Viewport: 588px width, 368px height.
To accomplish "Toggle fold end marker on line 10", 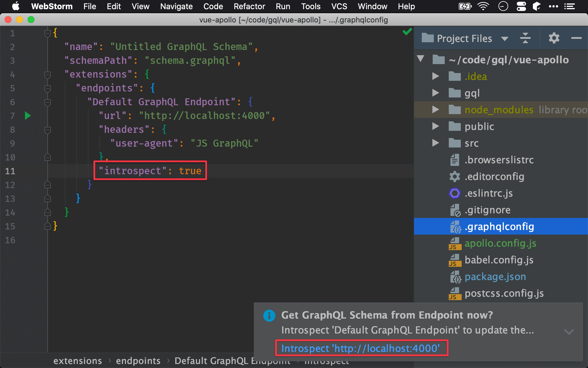I will 48,157.
